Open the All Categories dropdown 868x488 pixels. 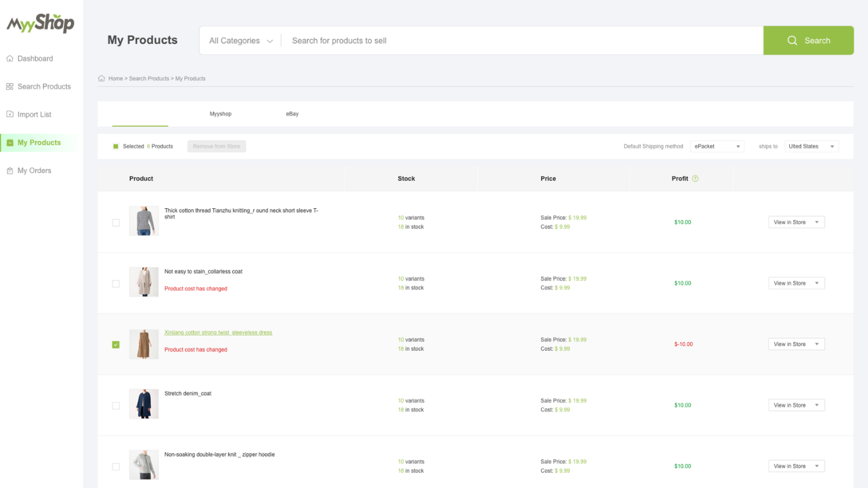pyautogui.click(x=240, y=41)
